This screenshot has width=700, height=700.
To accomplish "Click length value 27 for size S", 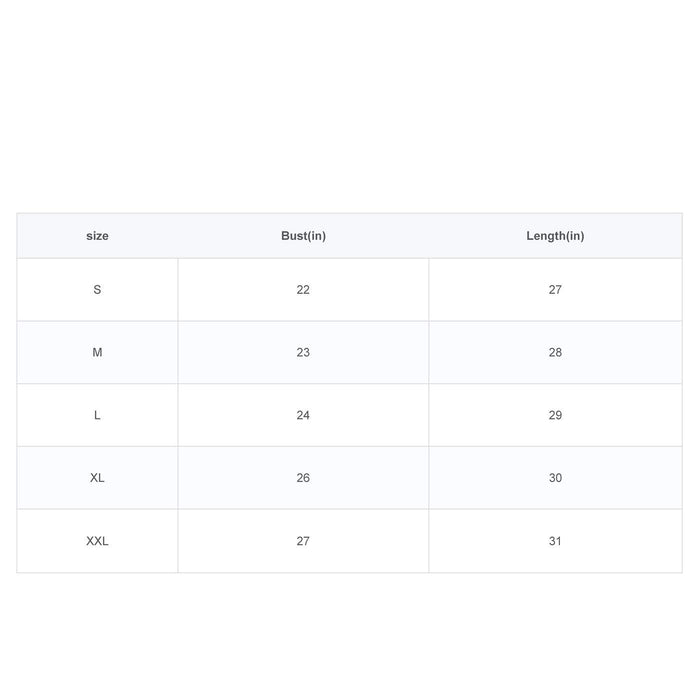I will [555, 290].
